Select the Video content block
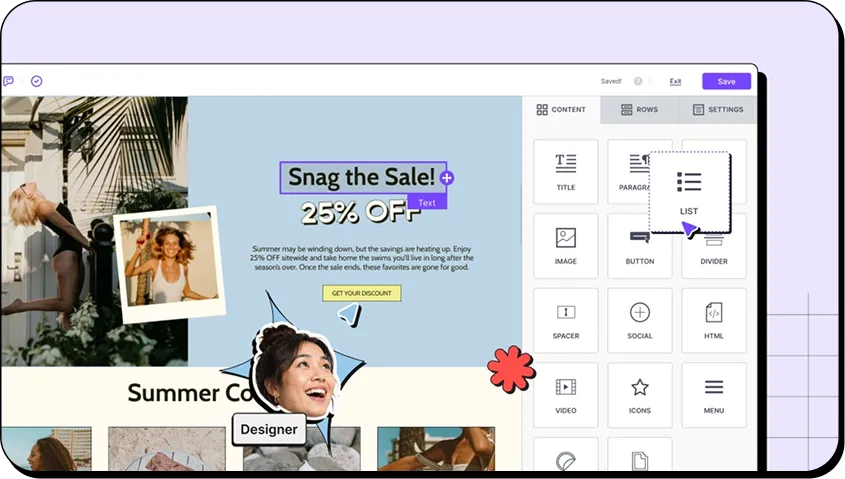The width and height of the screenshot is (845, 479). pos(566,395)
